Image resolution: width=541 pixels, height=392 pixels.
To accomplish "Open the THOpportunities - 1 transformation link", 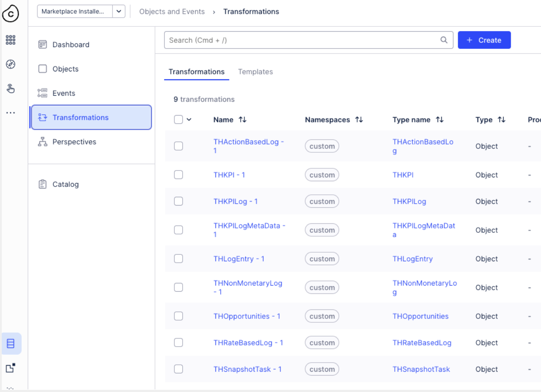I will pos(247,316).
